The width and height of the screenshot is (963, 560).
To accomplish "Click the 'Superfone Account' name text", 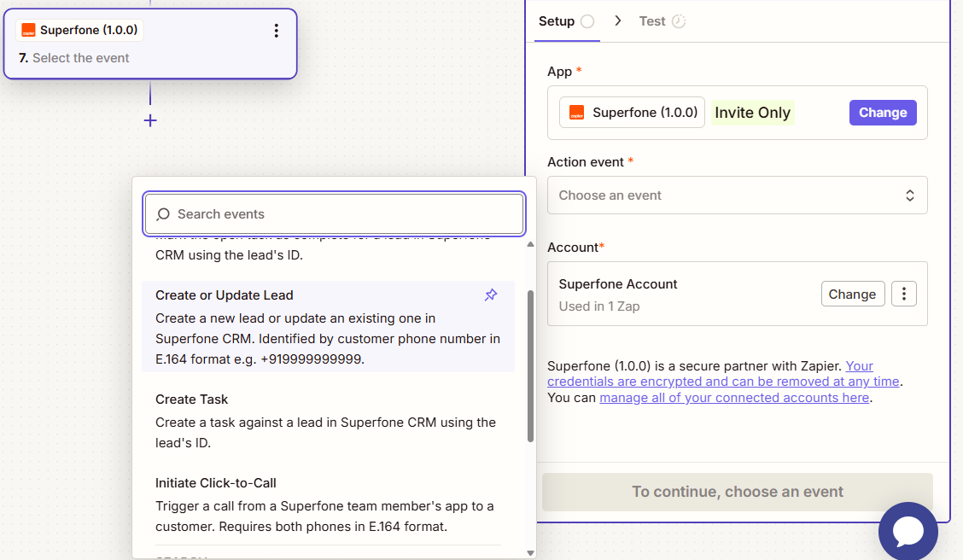I will (x=618, y=284).
